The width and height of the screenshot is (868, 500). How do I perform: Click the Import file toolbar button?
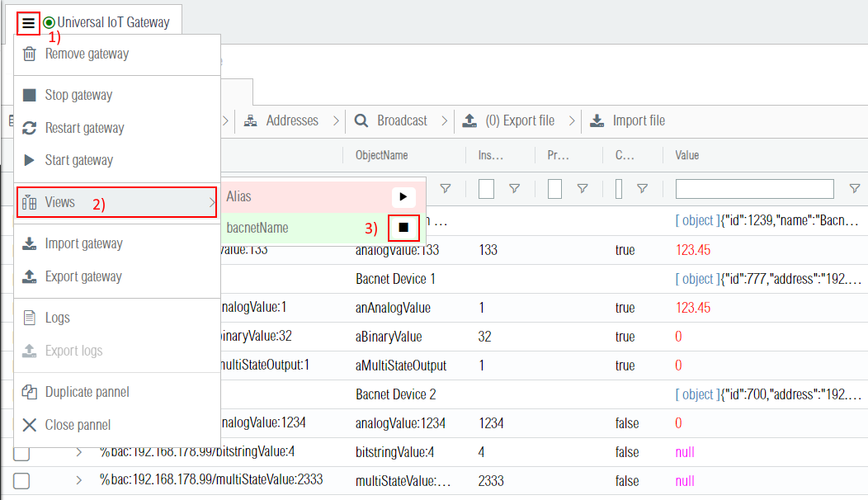(x=628, y=121)
